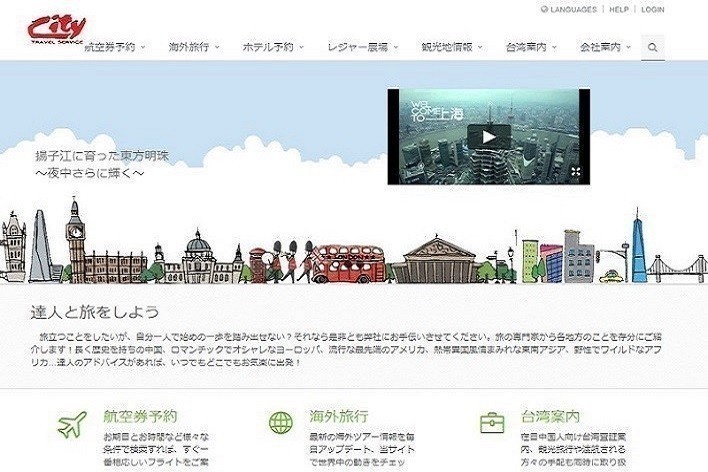
Task: Click the green globe icon
Action: (281, 423)
